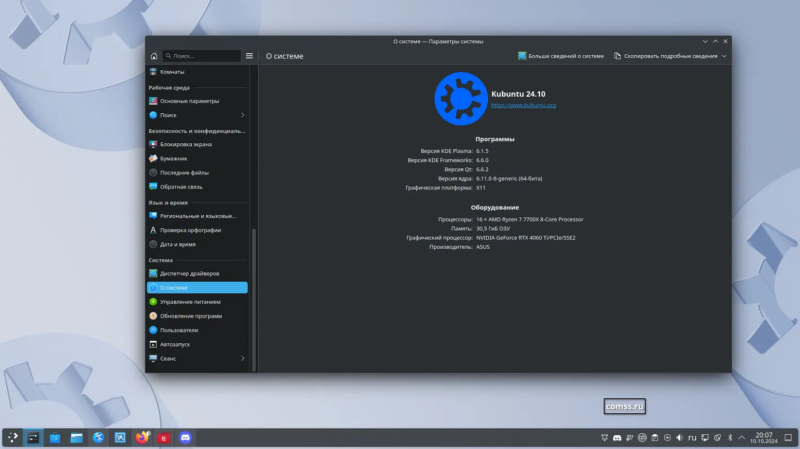Click the media player tray icon
The width and height of the screenshot is (800, 449).
(667, 438)
